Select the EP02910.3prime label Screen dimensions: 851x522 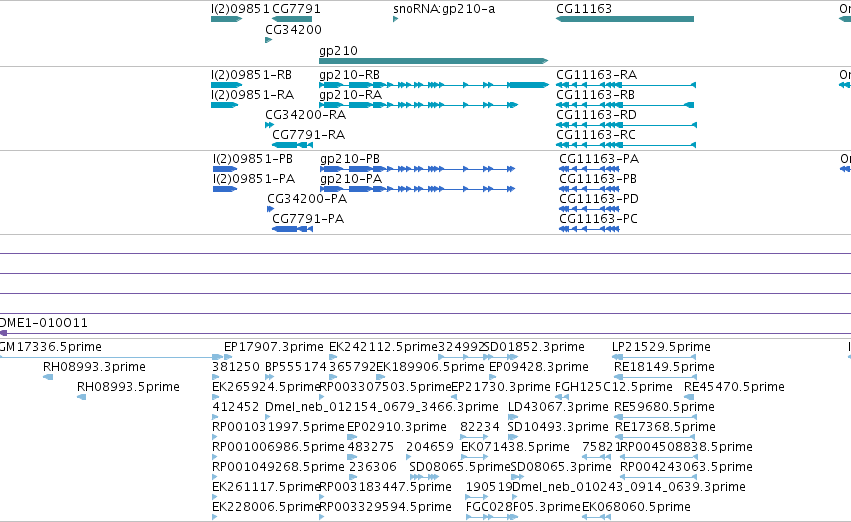point(397,427)
